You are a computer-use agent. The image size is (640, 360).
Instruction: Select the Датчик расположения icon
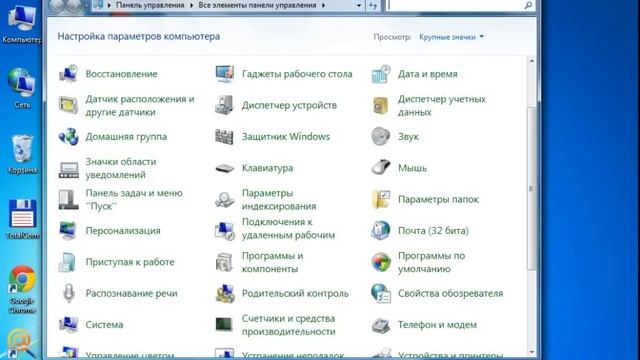68,105
